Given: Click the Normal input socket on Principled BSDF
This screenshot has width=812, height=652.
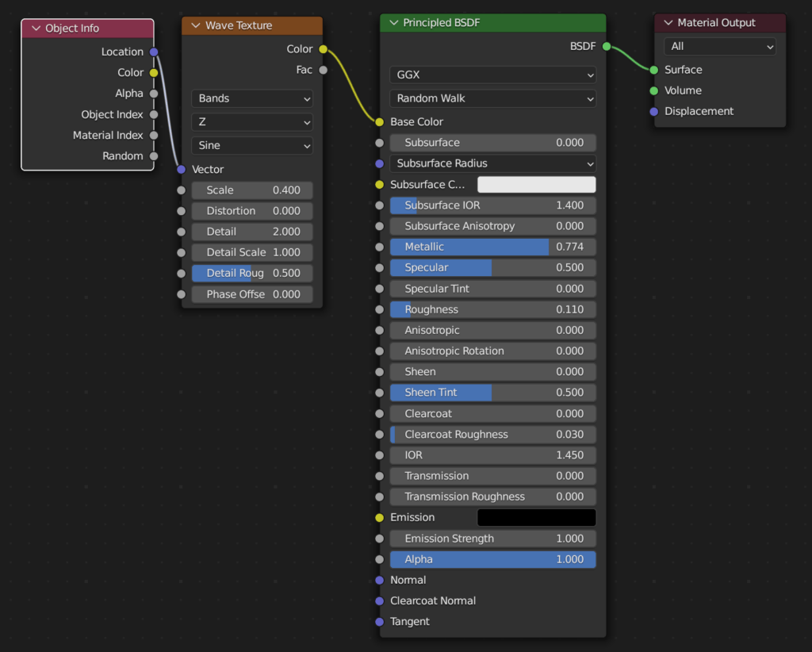Looking at the screenshot, I should (381, 580).
